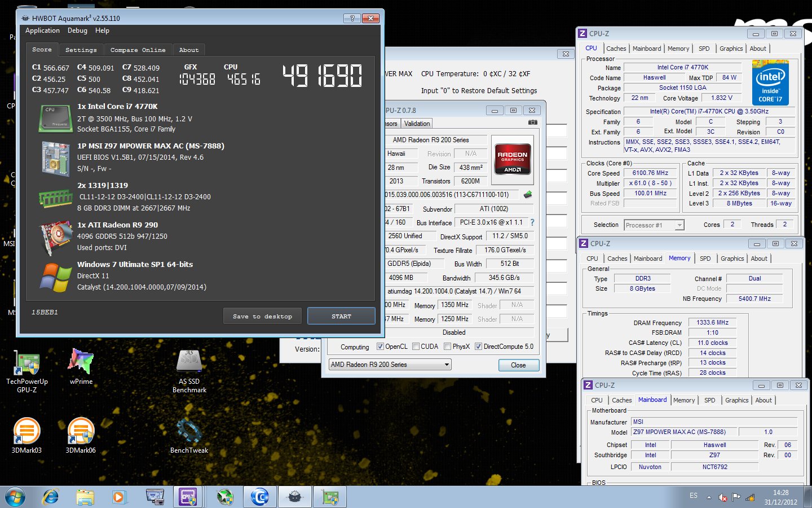Click the muted volume tray icon
Screen dimensions: 812x508
click(x=723, y=497)
